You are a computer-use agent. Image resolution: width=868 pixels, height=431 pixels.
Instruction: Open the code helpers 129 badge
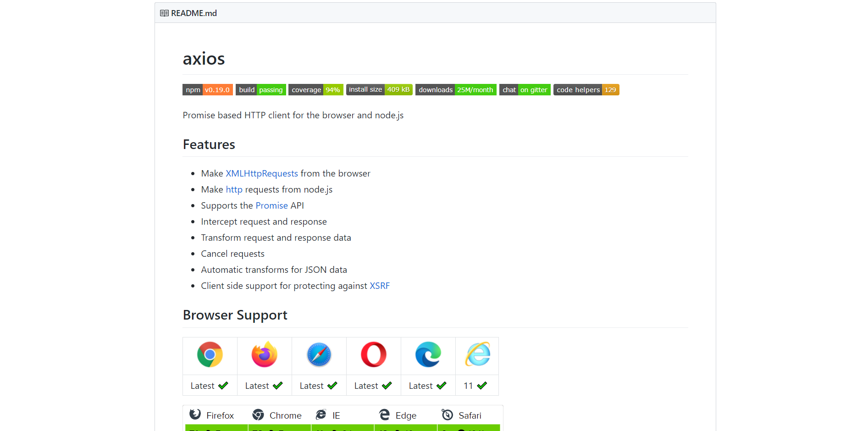click(586, 90)
